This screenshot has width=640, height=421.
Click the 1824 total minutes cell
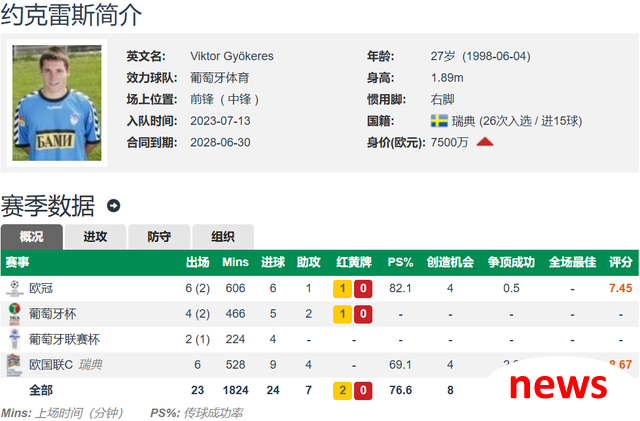tap(236, 390)
